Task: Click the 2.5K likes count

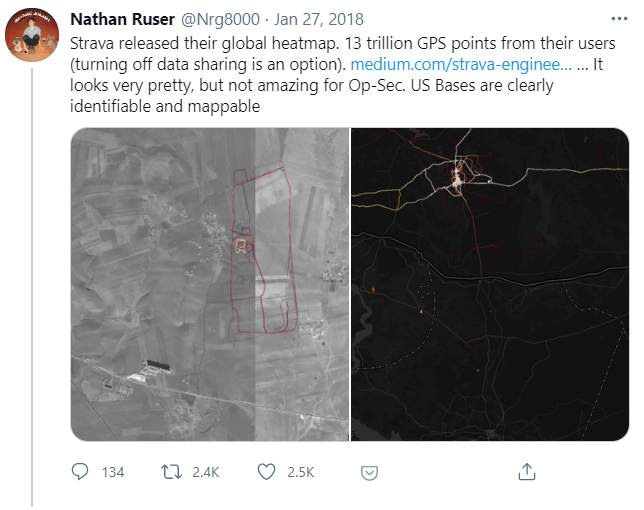Action: pos(300,471)
